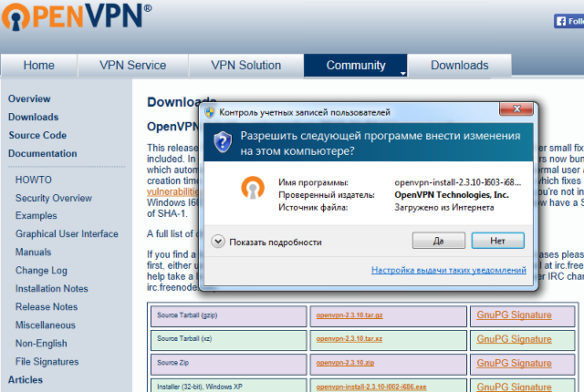Open GnuPG Signature for Source Tarball (xz)
The width and height of the screenshot is (584, 392).
pyautogui.click(x=514, y=339)
